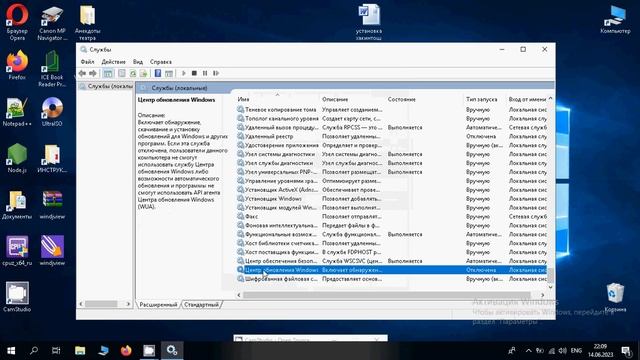This screenshot has height=360, width=640.
Task: Open Help with the blue question mark icon
Action: [158, 73]
